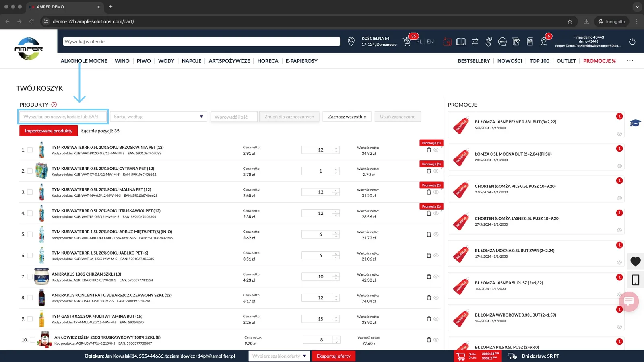Click the mobile phone side icon
The image size is (644, 362).
[636, 280]
